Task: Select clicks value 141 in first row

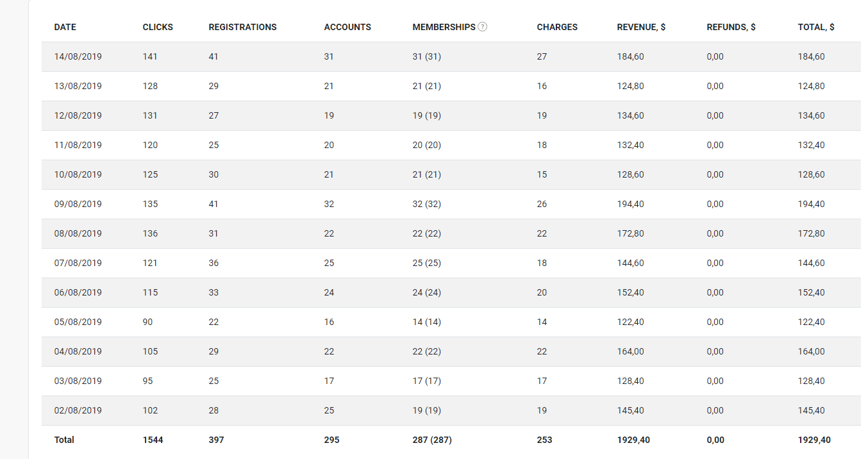Action: [150, 56]
